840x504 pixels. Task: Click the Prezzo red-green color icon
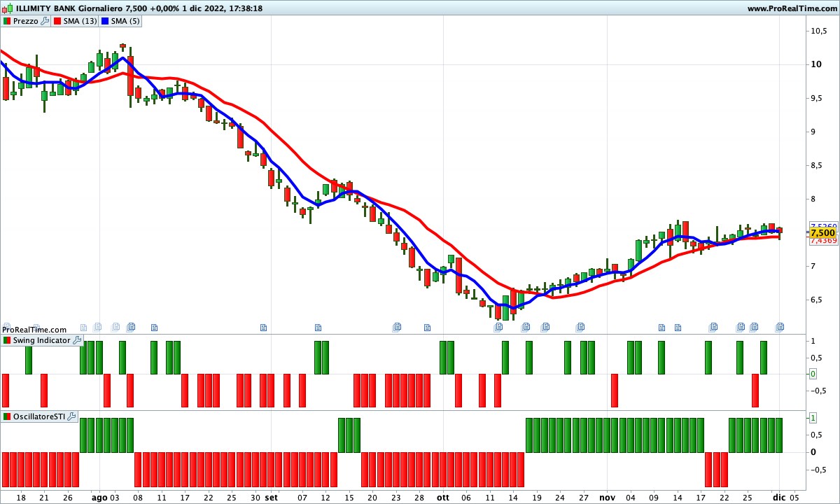tap(6, 21)
